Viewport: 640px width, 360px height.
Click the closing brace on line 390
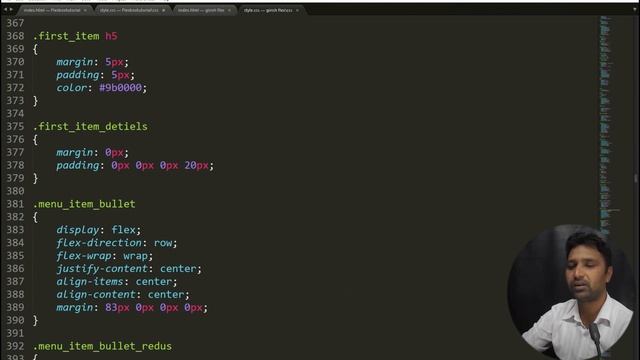click(36, 320)
